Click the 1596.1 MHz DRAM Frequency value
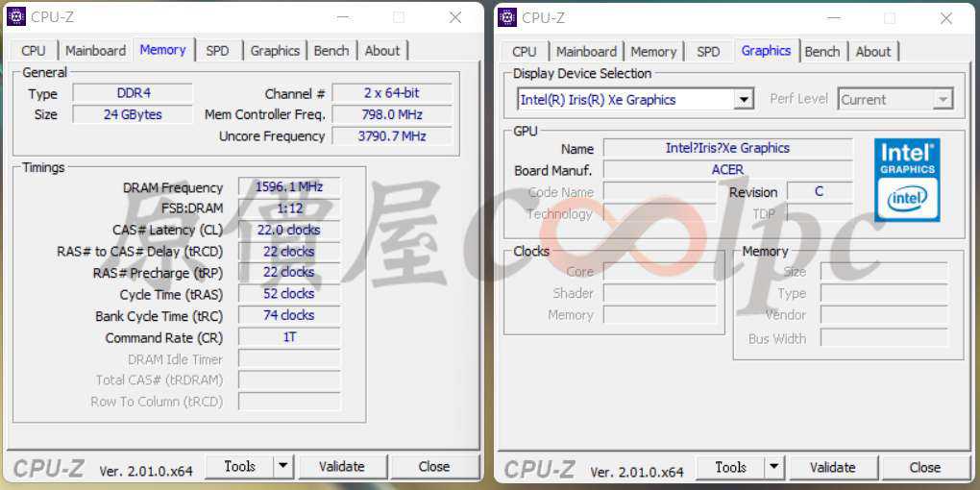The image size is (980, 490). (x=289, y=187)
